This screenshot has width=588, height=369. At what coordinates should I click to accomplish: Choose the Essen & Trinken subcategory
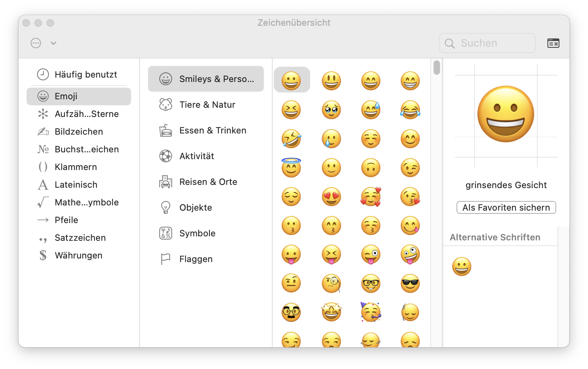(x=206, y=130)
